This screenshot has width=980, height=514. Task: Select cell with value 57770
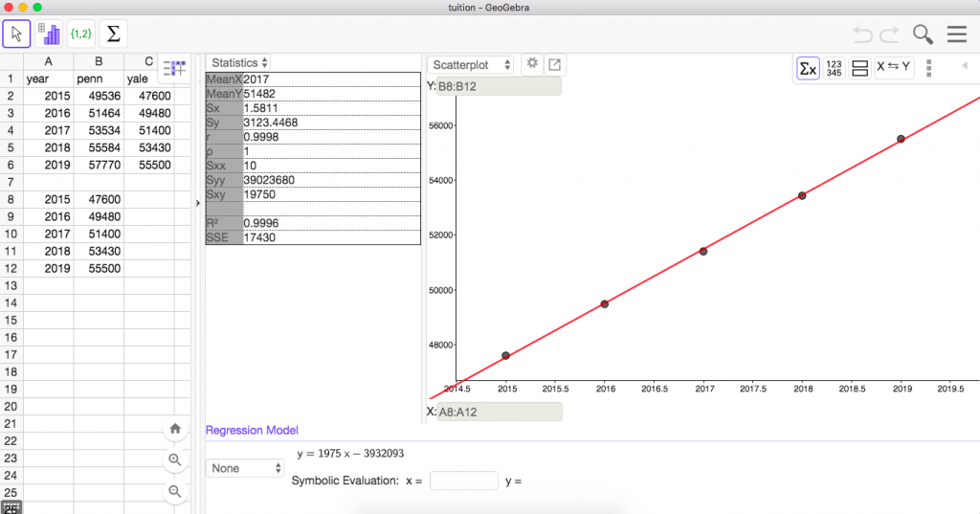[x=99, y=165]
